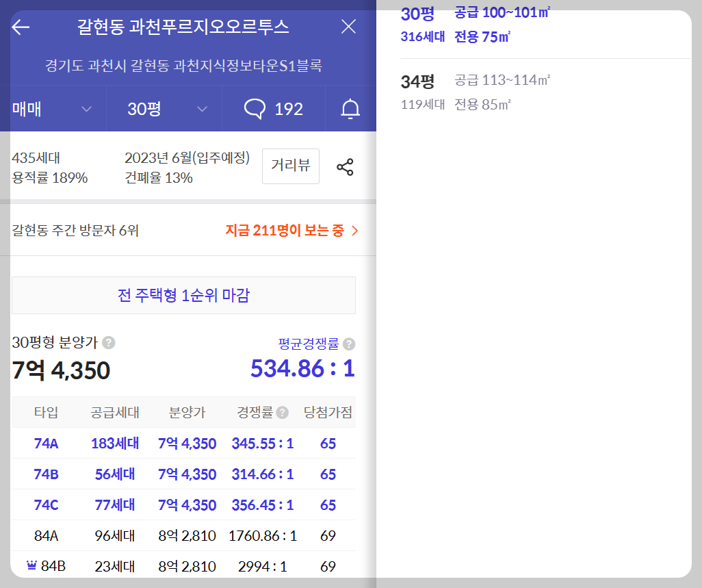This screenshot has width=702, height=588.
Task: Click the back arrow to return
Action: [21, 27]
